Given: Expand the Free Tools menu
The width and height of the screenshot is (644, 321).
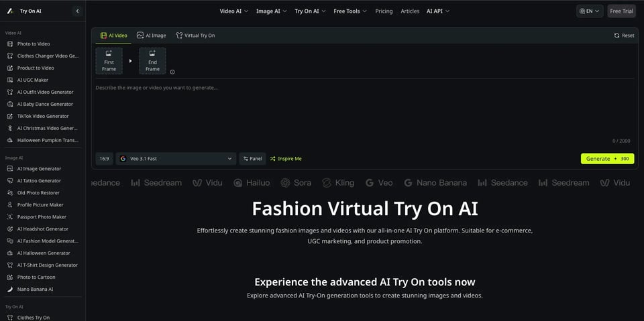Looking at the screenshot, I should coord(350,11).
